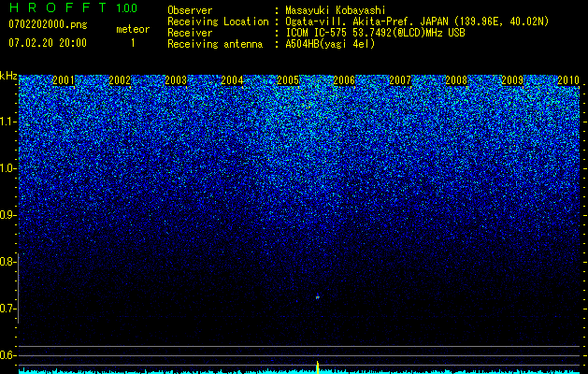Click the Receiver label
588x374 pixels.
pos(190,33)
